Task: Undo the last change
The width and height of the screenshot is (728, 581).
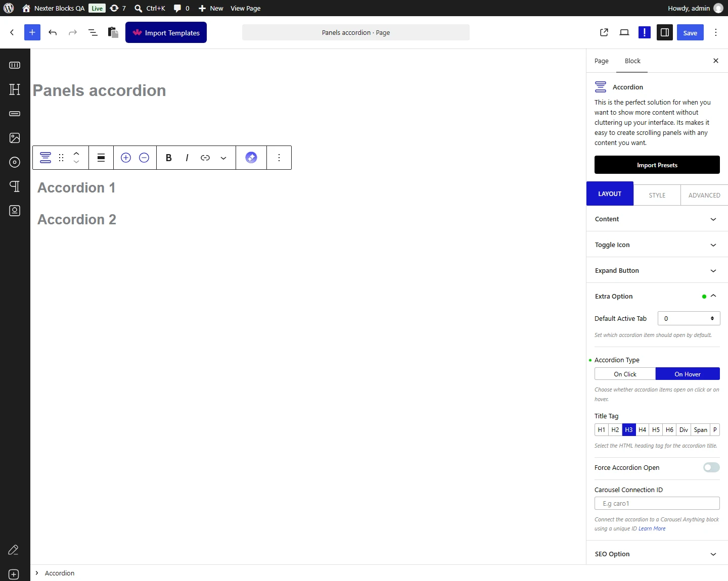Action: coord(53,32)
